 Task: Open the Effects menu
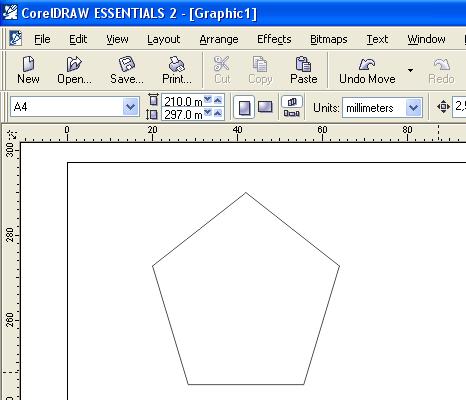point(274,39)
